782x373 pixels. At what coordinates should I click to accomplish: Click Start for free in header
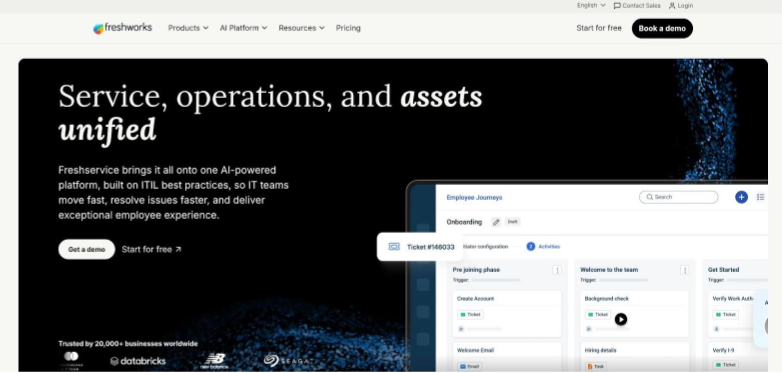(599, 28)
